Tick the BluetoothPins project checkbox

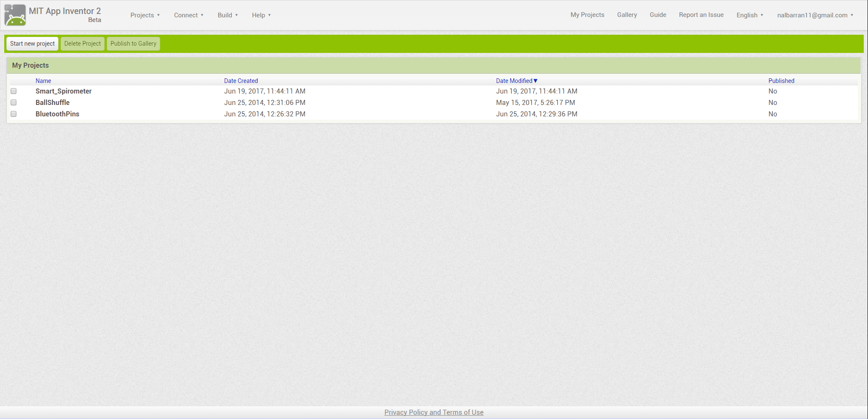(14, 114)
